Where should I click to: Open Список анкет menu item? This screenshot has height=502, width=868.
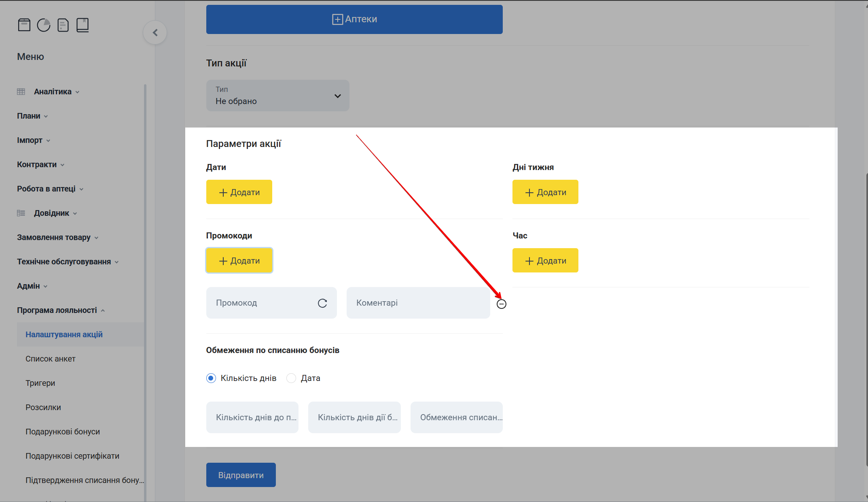point(51,359)
